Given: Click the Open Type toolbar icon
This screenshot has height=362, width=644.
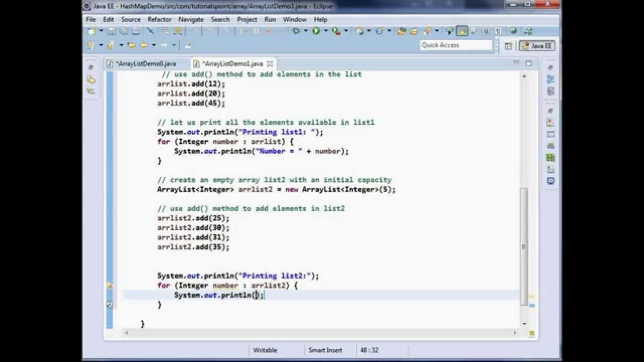Looking at the screenshot, I should tap(401, 31).
